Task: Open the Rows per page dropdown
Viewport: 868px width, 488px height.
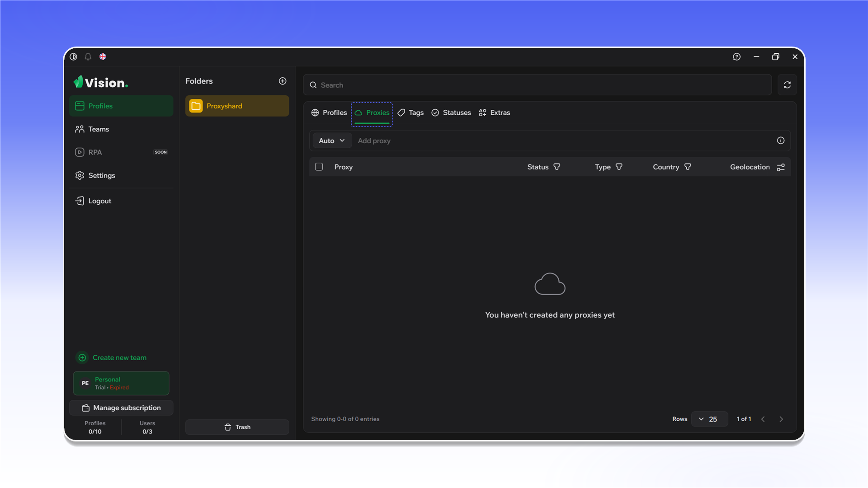Action: [709, 419]
